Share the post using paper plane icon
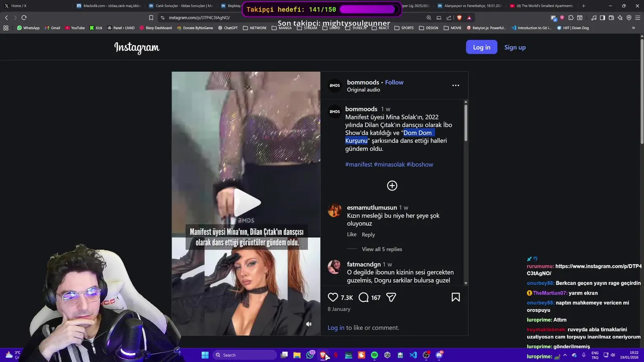The width and height of the screenshot is (644, 362). [391, 298]
